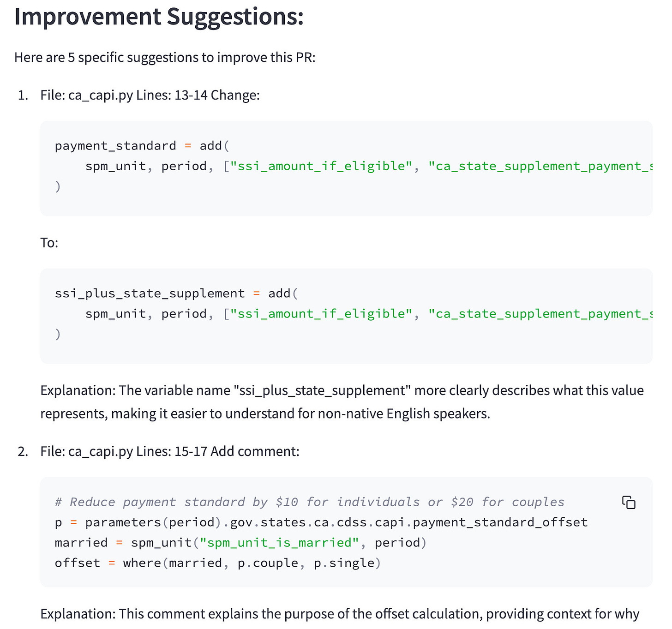The image size is (672, 629).
Task: Select the 'File: ca_capi.py Lines: 15-17 Add comment:' text
Action: (170, 451)
